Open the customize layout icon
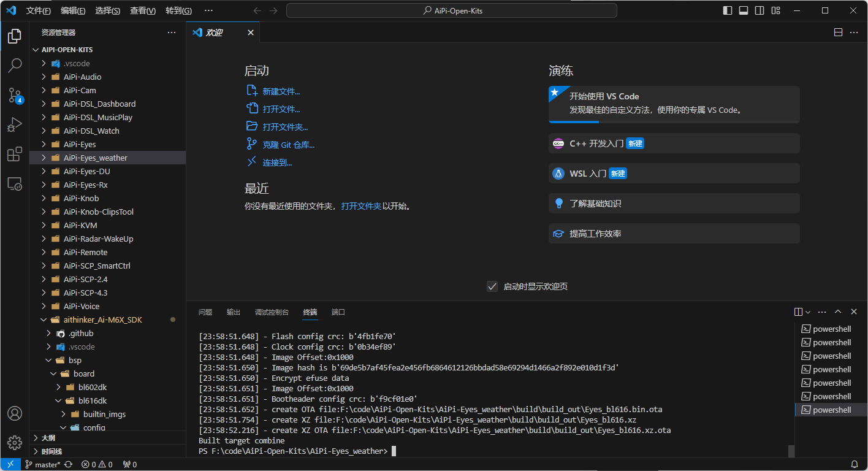 [x=775, y=10]
